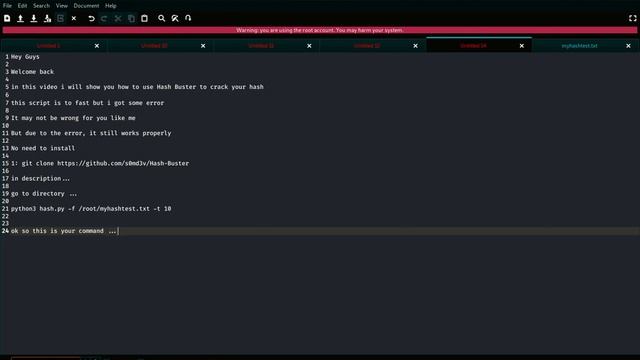Open Find with the magnifier icon
Image resolution: width=640 pixels, height=360 pixels.
click(x=162, y=18)
